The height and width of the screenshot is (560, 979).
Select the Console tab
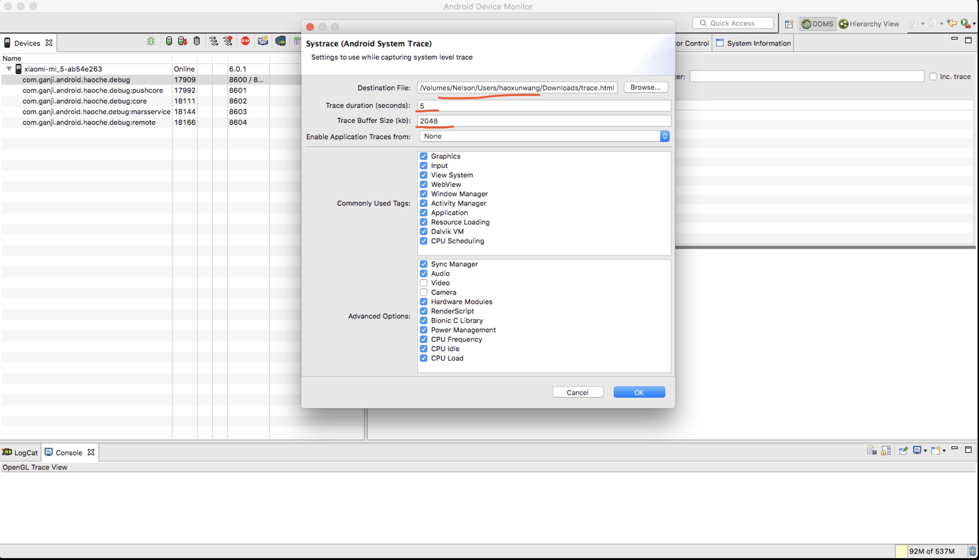(x=69, y=452)
